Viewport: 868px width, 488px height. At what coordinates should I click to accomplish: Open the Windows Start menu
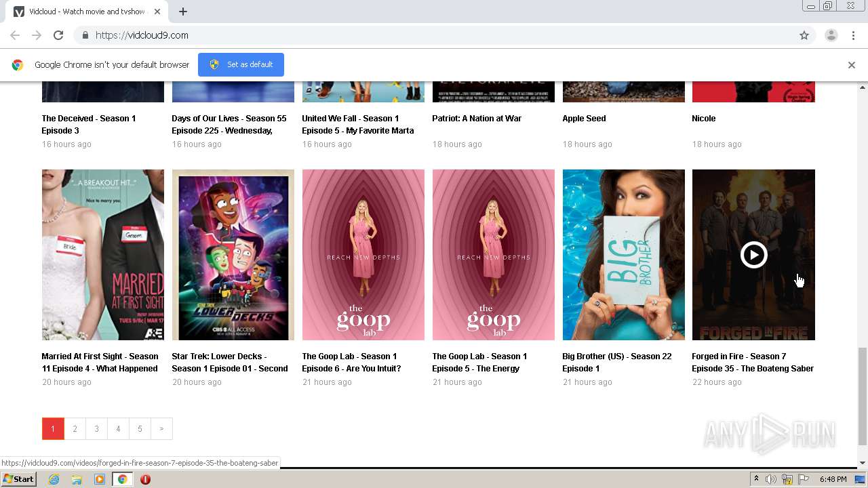(x=19, y=479)
